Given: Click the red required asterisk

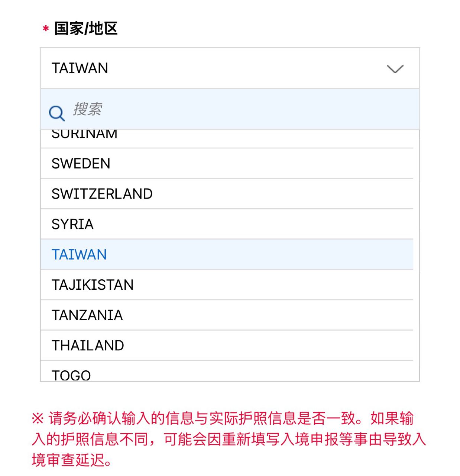Looking at the screenshot, I should (x=46, y=29).
